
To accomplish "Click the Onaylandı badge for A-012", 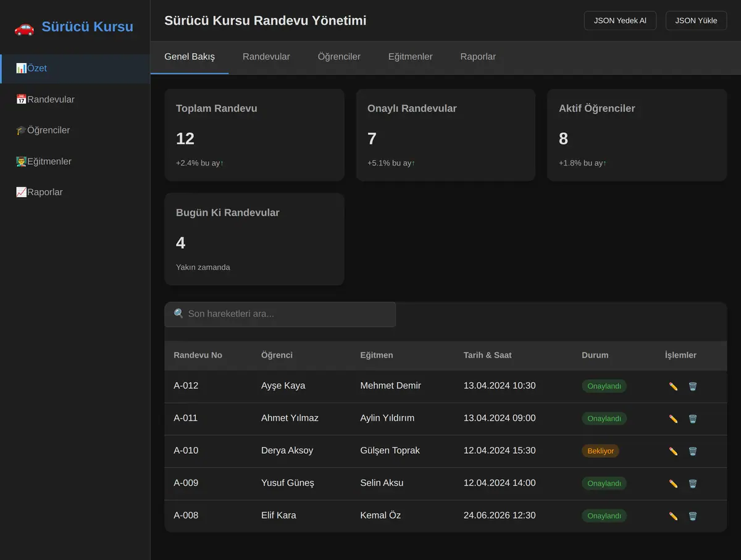I will [604, 386].
